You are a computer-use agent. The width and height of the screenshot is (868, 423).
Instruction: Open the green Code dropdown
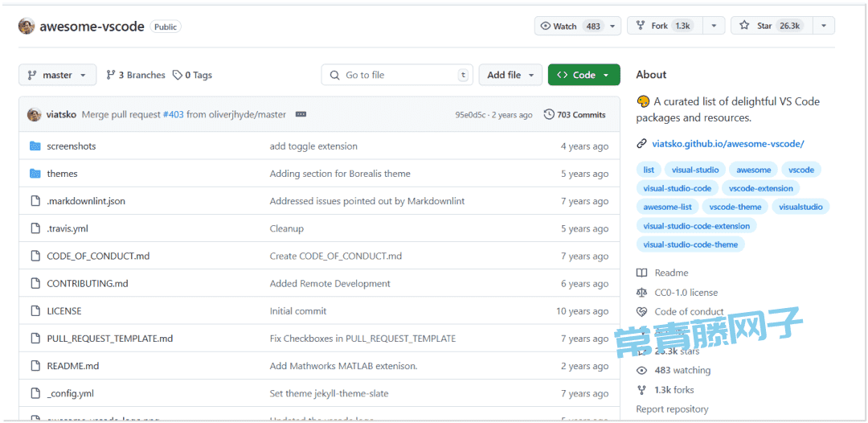584,75
